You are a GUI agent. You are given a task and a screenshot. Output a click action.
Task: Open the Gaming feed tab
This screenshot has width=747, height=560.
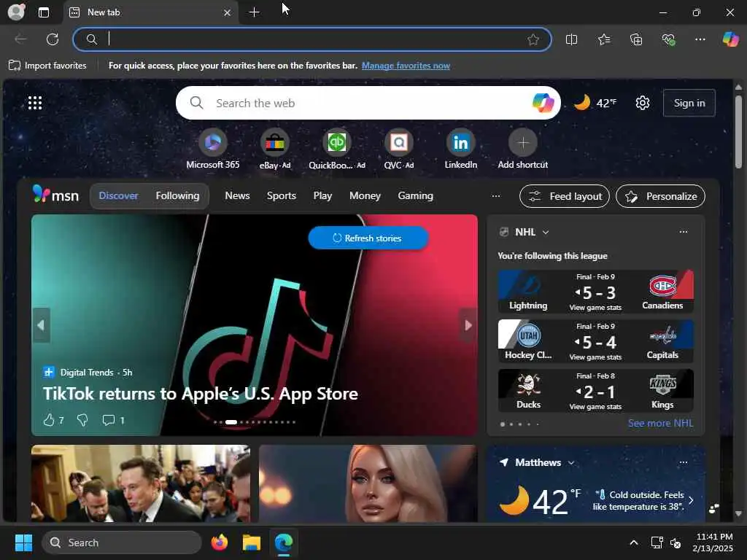coord(415,195)
